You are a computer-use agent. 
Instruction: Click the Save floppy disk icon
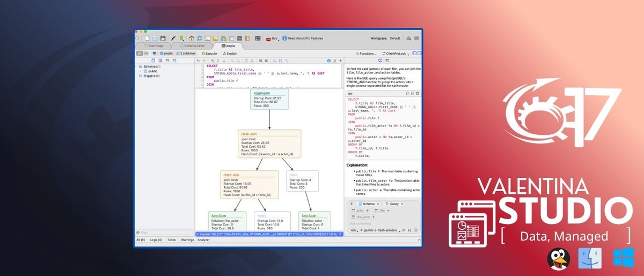point(163,38)
